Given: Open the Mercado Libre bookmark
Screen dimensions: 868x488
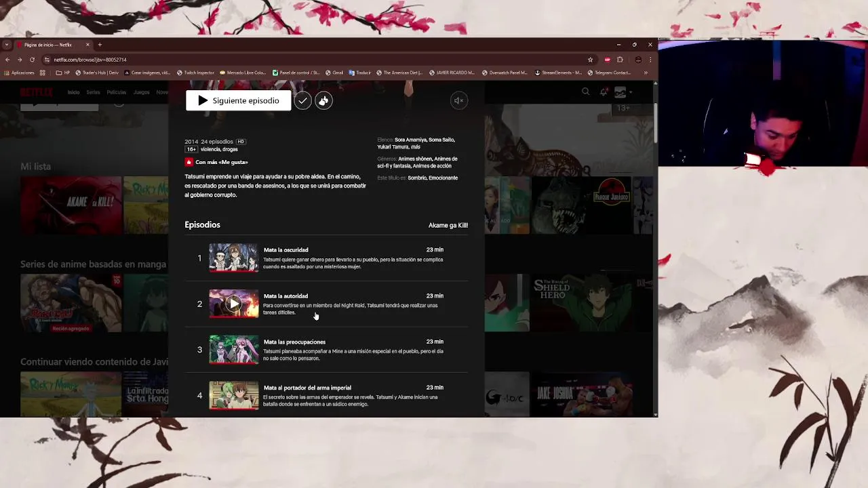Looking at the screenshot, I should [243, 73].
